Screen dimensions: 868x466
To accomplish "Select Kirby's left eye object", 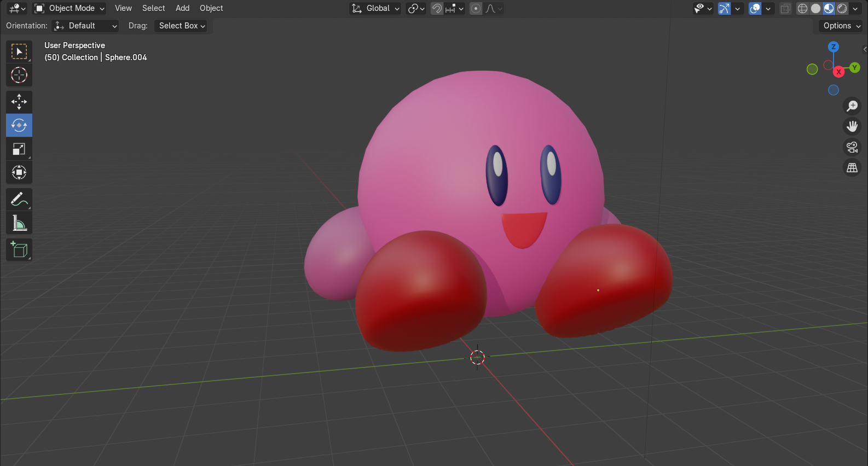I will point(551,174).
